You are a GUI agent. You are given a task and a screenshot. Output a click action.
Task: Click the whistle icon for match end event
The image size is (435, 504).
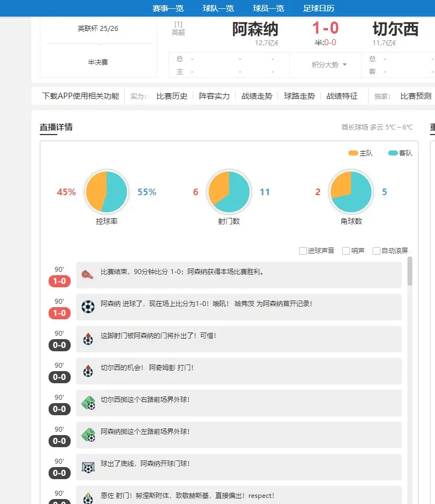pyautogui.click(x=87, y=275)
